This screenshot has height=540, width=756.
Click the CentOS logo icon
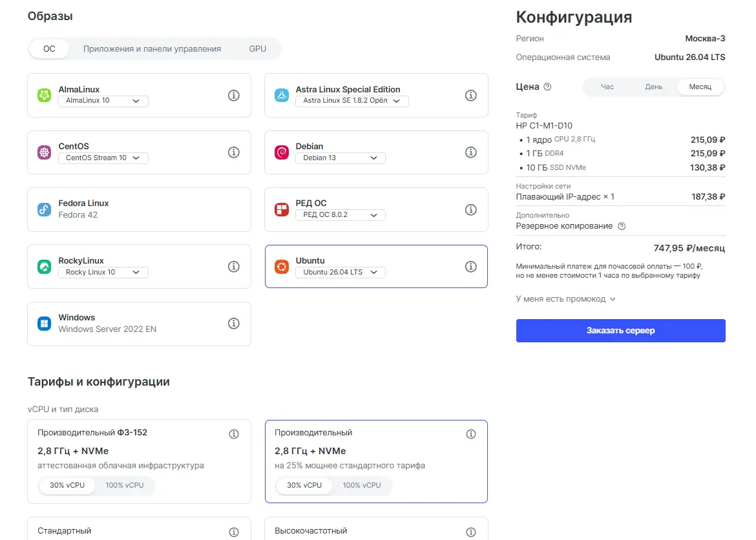tap(45, 152)
